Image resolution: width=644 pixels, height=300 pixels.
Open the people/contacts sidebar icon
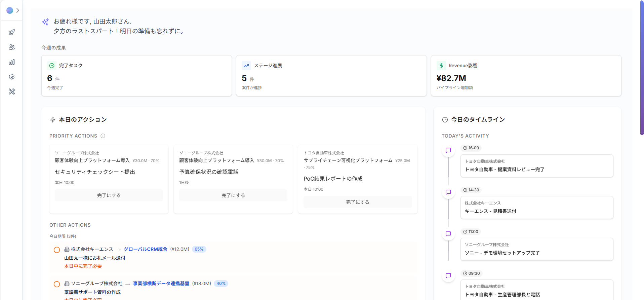click(12, 47)
